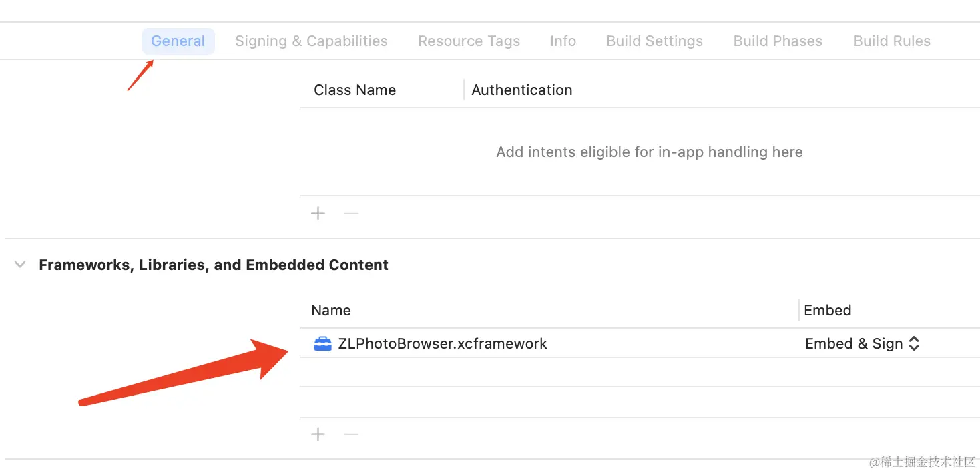This screenshot has width=980, height=473.
Task: Click the Name column header in frameworks
Action: 330,310
